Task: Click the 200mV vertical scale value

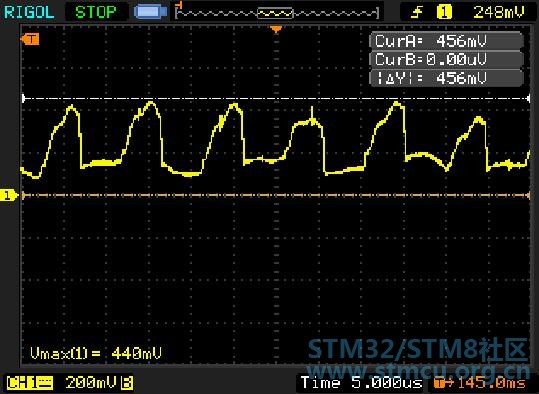Action: click(92, 383)
